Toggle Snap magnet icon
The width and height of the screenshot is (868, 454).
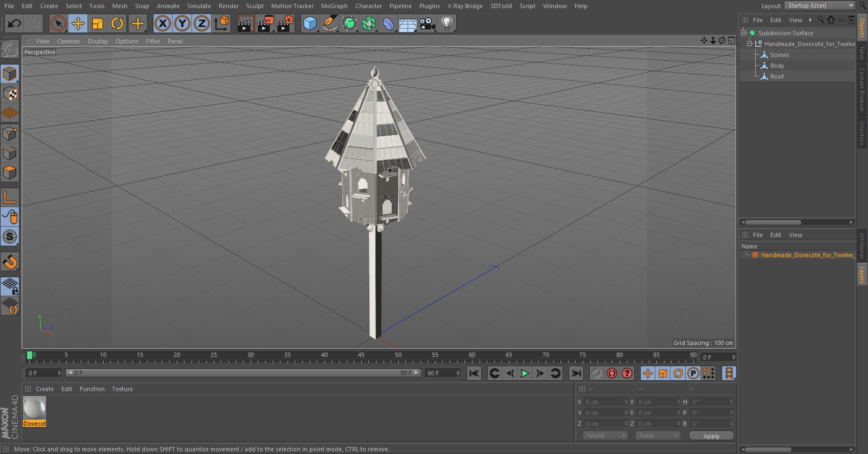[10, 262]
